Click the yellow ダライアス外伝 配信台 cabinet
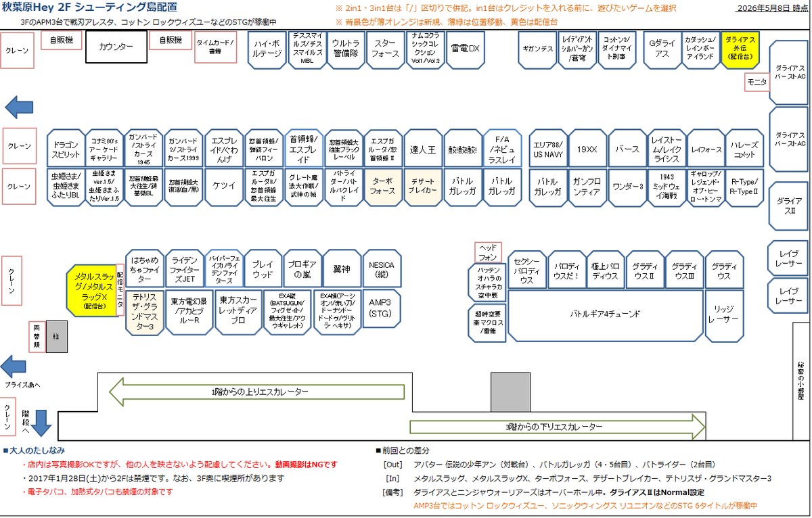 (x=741, y=49)
